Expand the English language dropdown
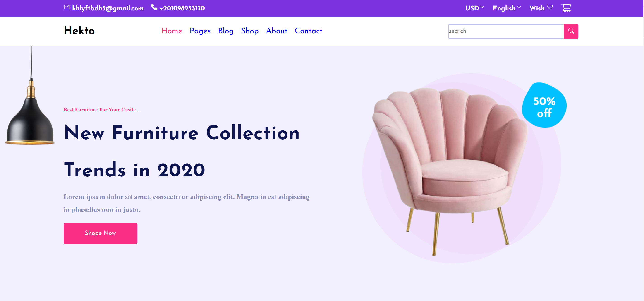 tap(507, 8)
